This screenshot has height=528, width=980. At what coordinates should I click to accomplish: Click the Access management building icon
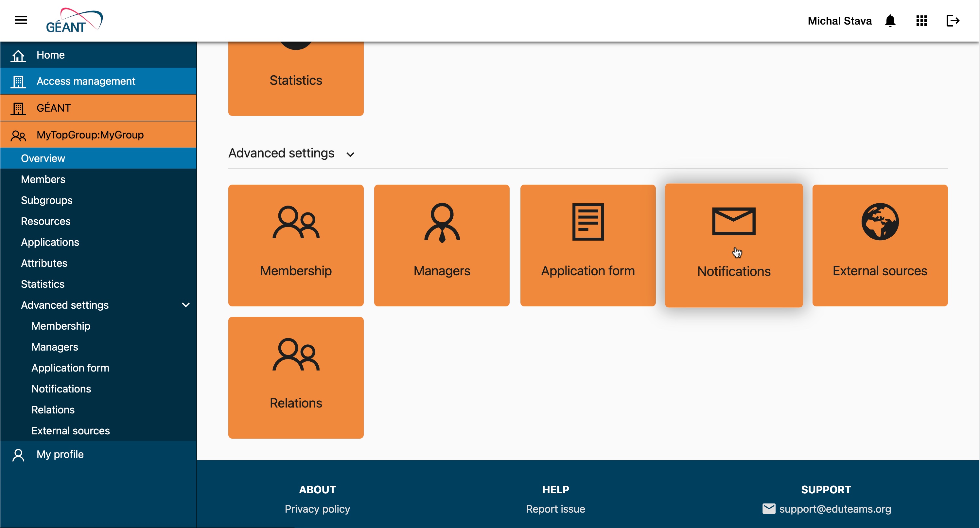click(x=18, y=82)
